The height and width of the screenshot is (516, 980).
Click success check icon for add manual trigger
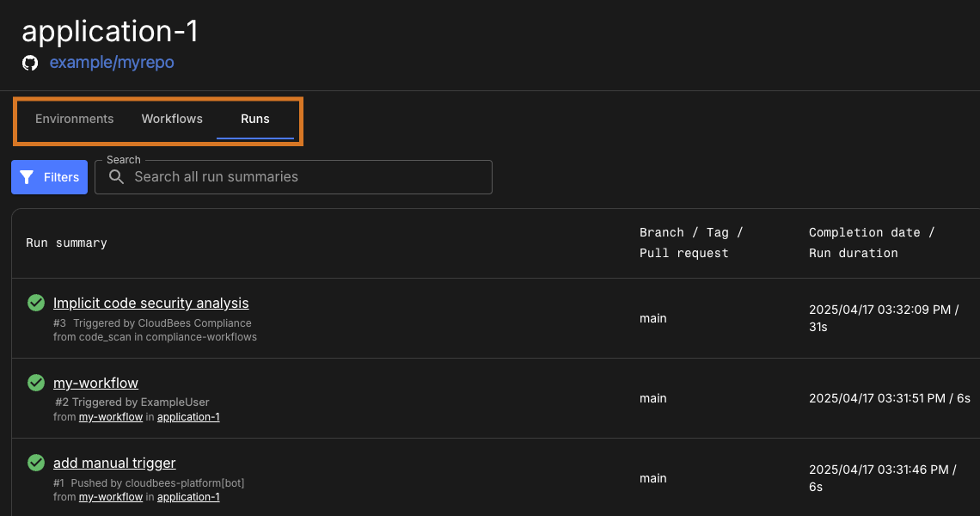pos(36,463)
